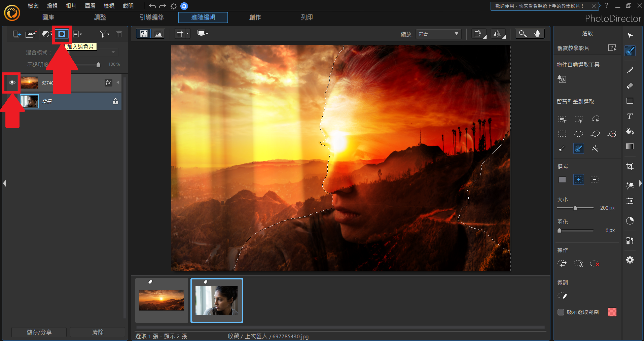The height and width of the screenshot is (341, 644).
Task: Click the 清除 button
Action: [x=98, y=332]
